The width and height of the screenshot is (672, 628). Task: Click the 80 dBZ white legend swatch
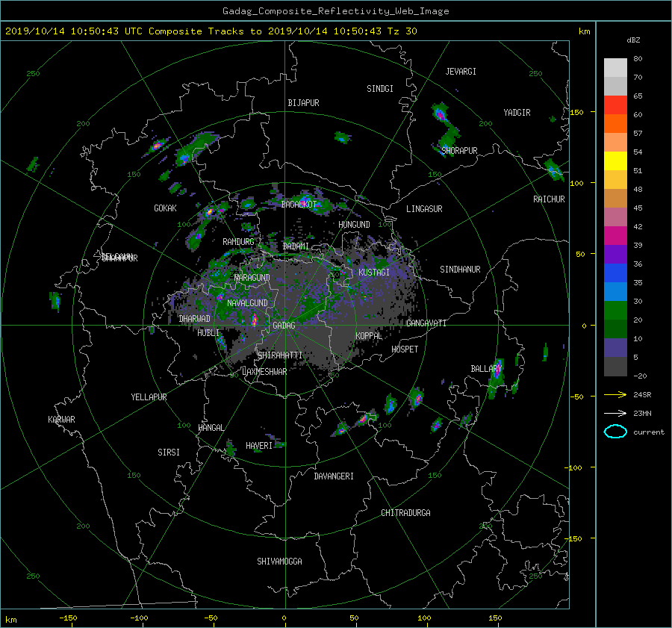(615, 67)
